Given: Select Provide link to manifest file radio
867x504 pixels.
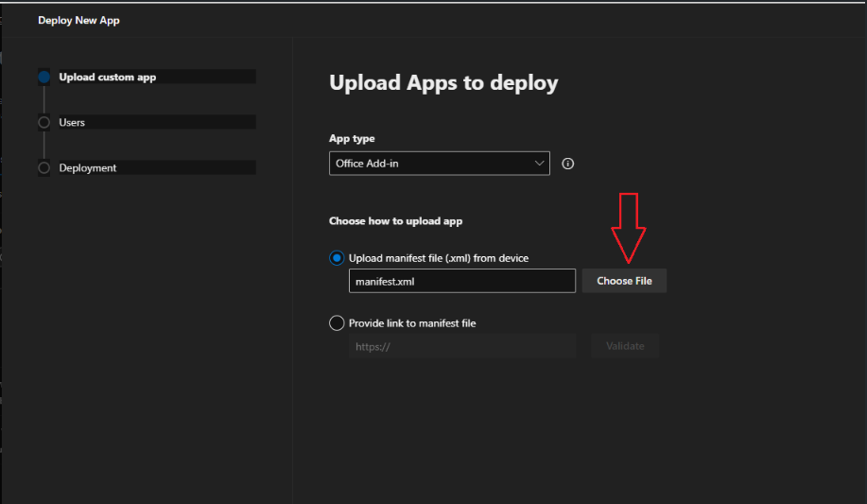Looking at the screenshot, I should pyautogui.click(x=337, y=323).
